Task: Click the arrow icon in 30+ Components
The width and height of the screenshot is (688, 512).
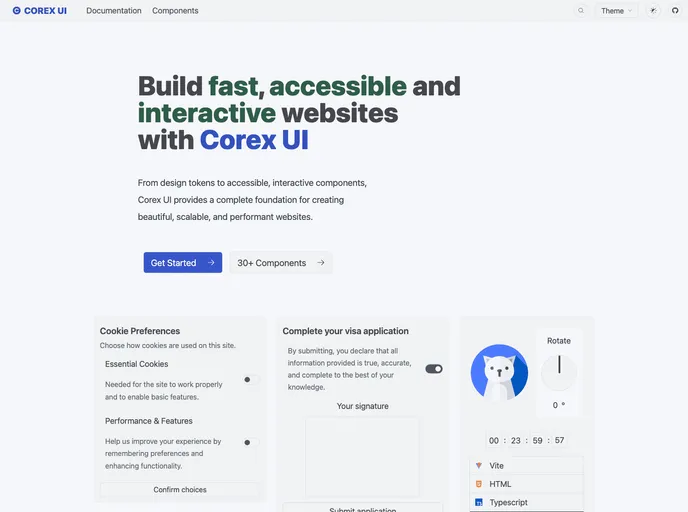Action: click(x=321, y=262)
